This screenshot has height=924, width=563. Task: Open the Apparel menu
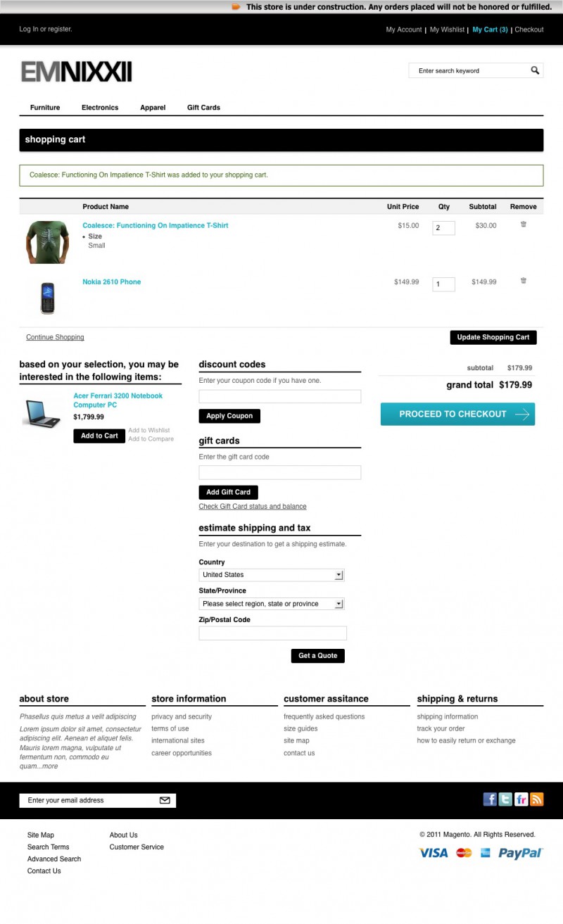pos(153,108)
